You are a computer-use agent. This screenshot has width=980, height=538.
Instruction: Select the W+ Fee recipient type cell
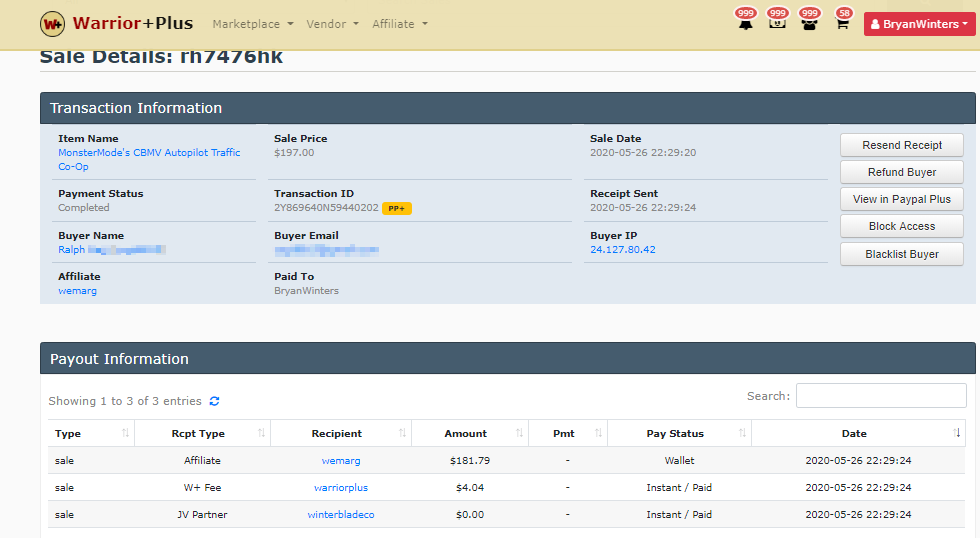click(x=202, y=487)
